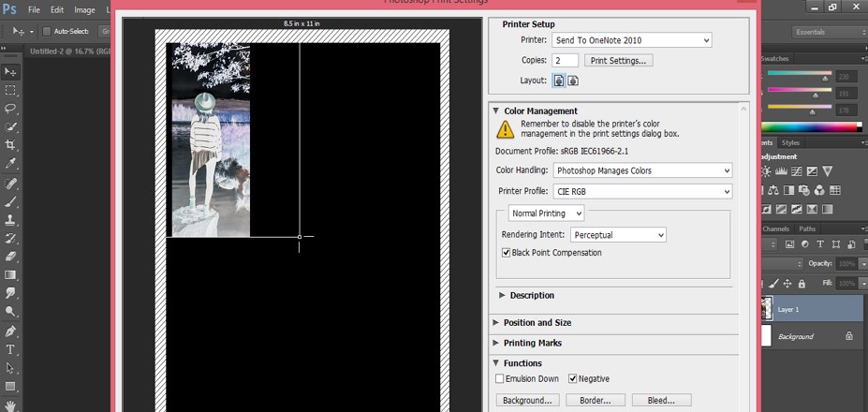Add a Photo Filter adjustment
The width and height of the screenshot is (868, 412).
tap(804, 190)
